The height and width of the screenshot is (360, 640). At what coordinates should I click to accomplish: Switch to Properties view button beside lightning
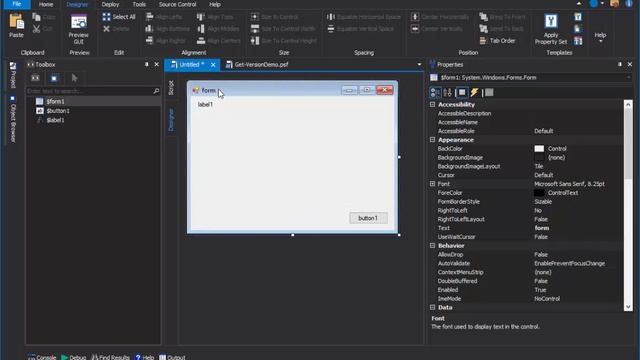(462, 93)
